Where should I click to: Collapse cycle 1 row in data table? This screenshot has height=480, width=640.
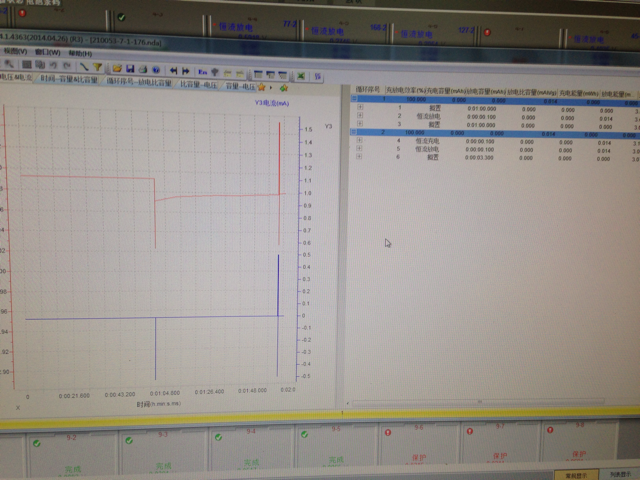[x=354, y=98]
